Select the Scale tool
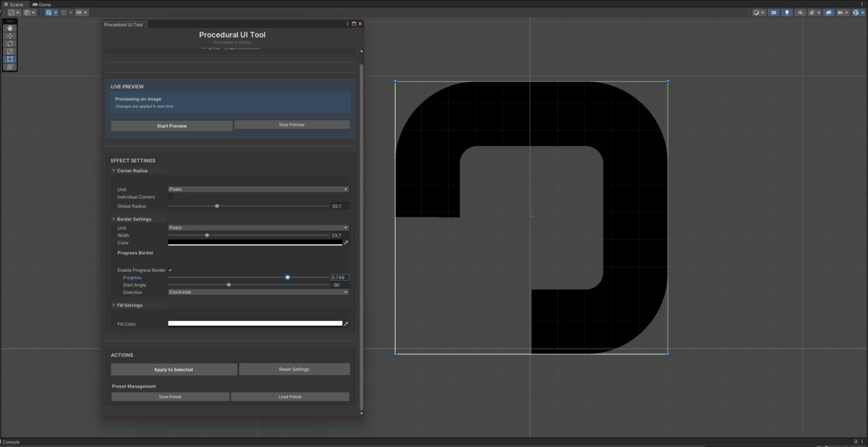The image size is (868, 447). (9, 51)
